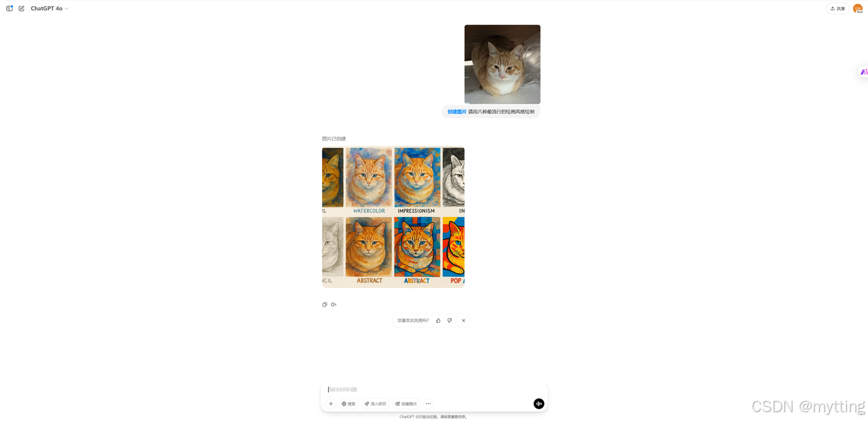
Task: Select the 创建图片 tool in the composer
Action: tap(406, 403)
